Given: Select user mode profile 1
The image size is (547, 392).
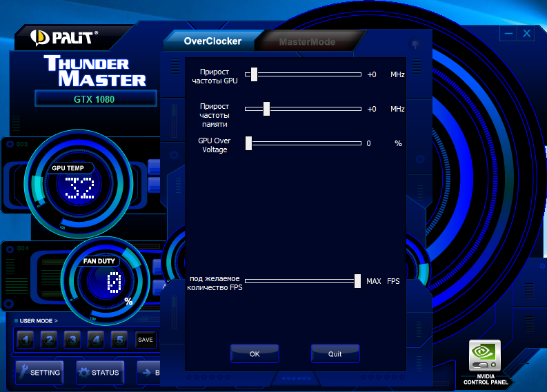Looking at the screenshot, I should click(x=26, y=340).
